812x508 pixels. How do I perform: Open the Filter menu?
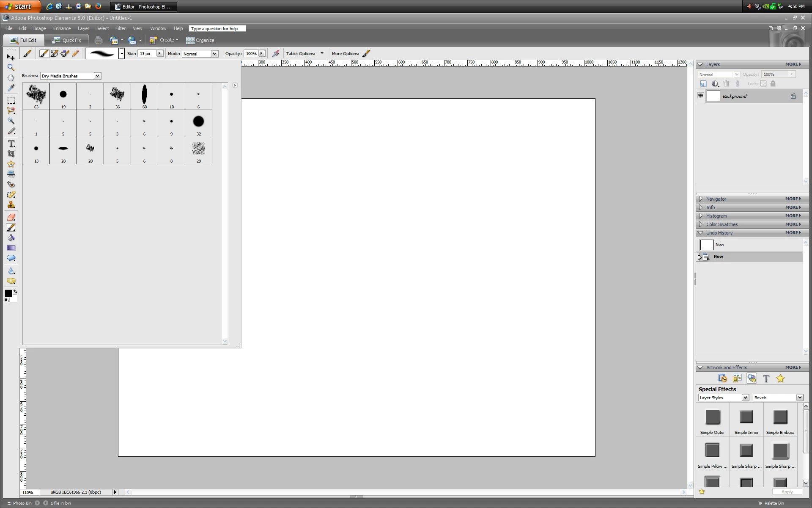point(120,28)
